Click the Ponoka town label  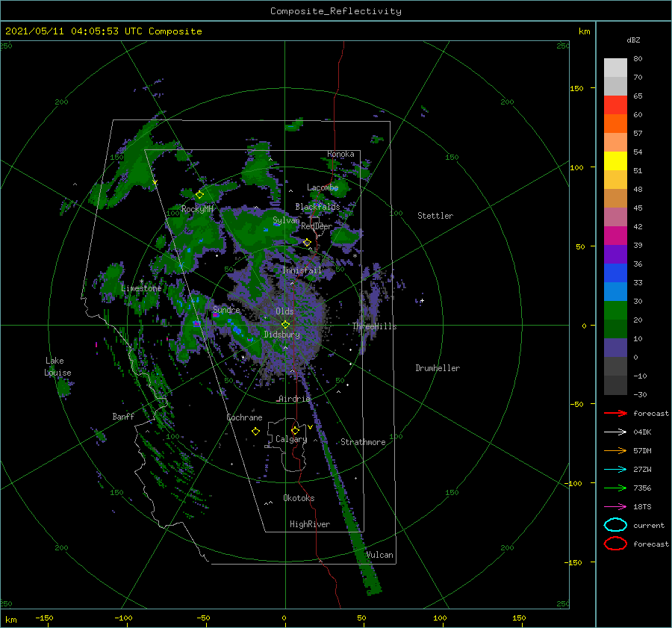click(340, 154)
